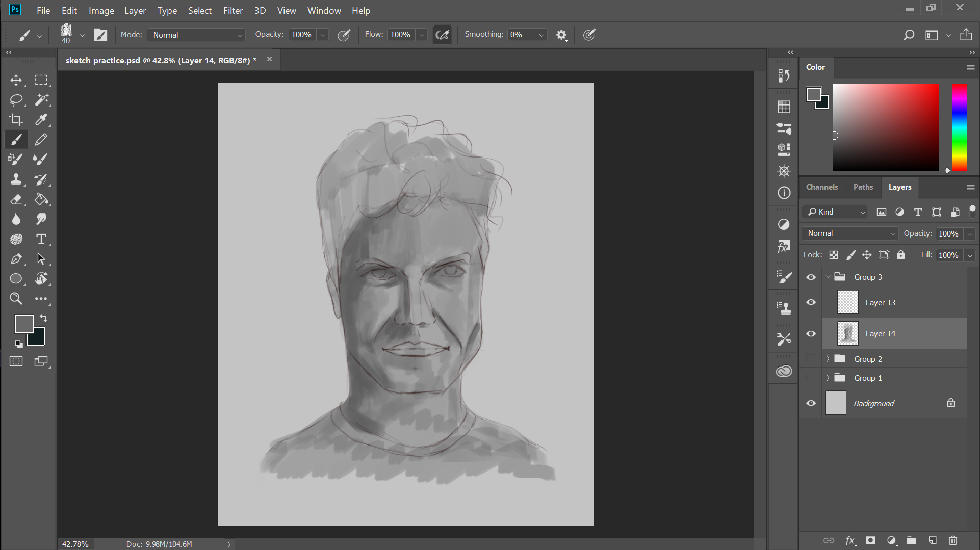Hide Layer 13 using eye icon
The image size is (980, 550).
pos(811,302)
